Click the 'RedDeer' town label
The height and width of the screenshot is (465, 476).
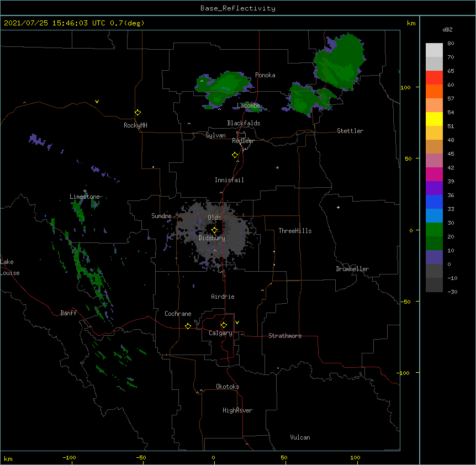243,141
